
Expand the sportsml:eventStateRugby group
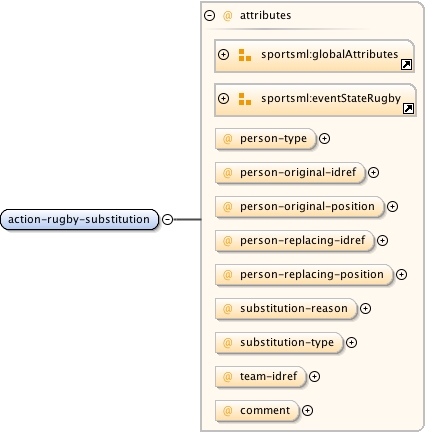223,98
